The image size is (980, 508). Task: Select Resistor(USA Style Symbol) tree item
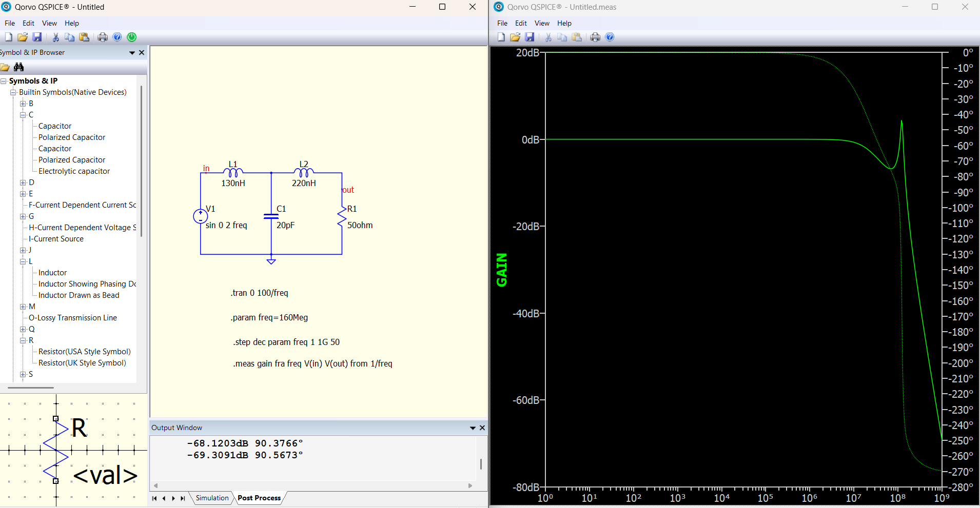click(x=84, y=352)
